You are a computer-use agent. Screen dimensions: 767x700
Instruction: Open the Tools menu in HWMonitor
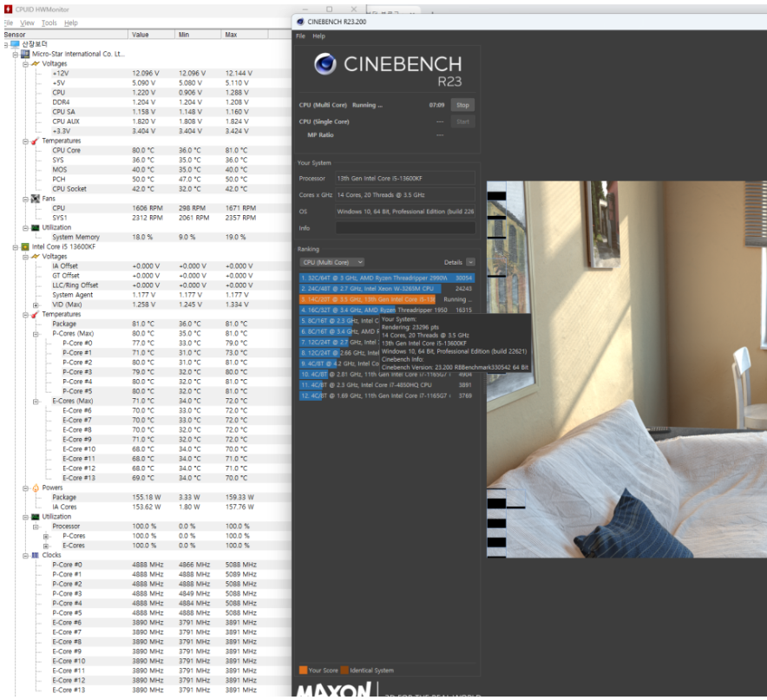(x=49, y=23)
